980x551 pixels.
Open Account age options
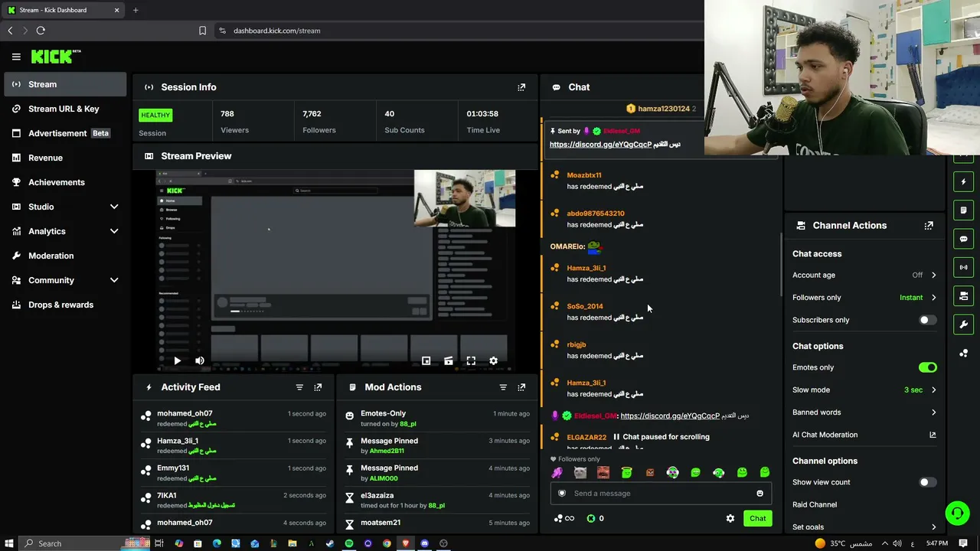[864, 275]
